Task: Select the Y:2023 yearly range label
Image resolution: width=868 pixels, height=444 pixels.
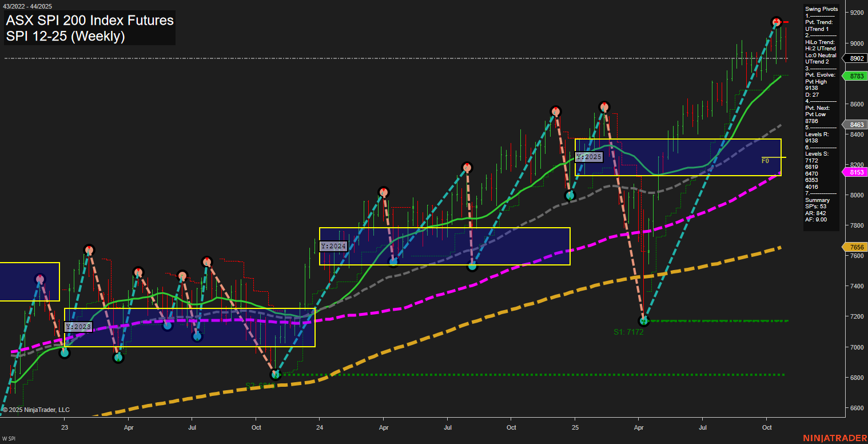Action: 78,327
